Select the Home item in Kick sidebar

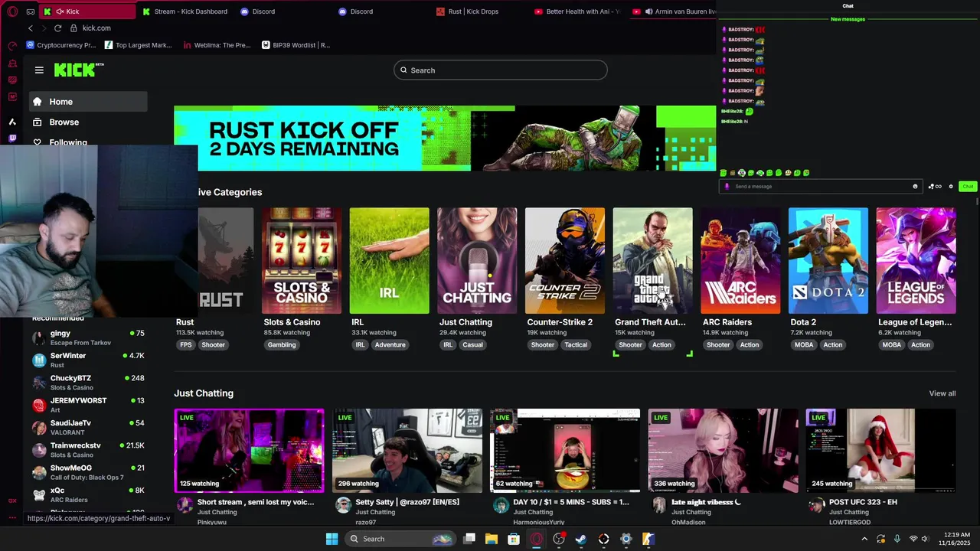(x=88, y=102)
